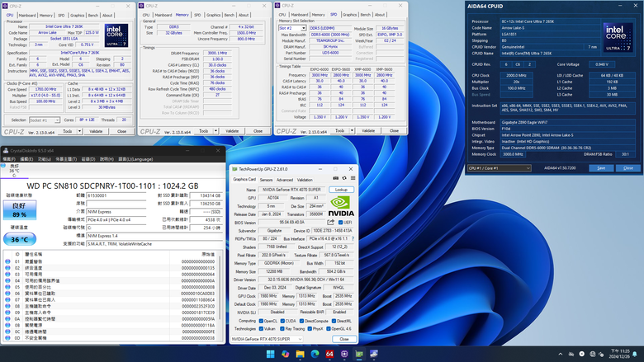Toggle Ray Tracing checkbox in GPU-Z
644x362 pixels.
(282, 328)
